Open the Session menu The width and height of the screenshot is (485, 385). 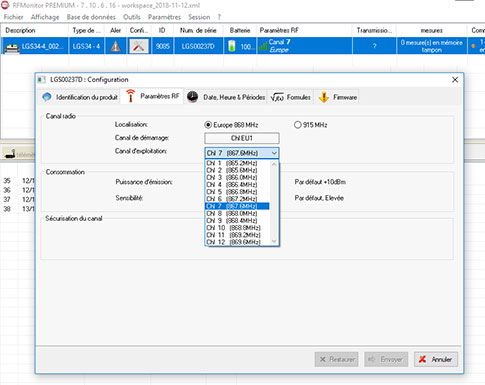point(199,17)
